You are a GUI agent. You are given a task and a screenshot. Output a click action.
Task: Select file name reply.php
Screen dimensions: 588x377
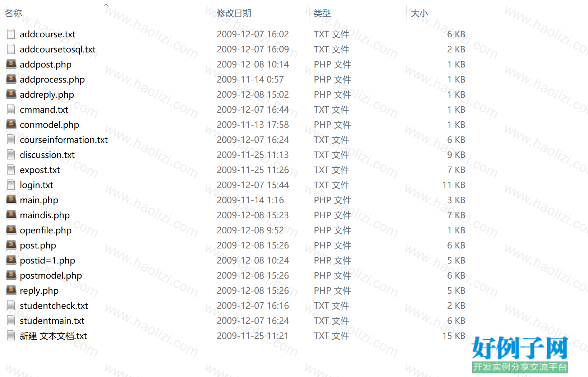click(39, 291)
